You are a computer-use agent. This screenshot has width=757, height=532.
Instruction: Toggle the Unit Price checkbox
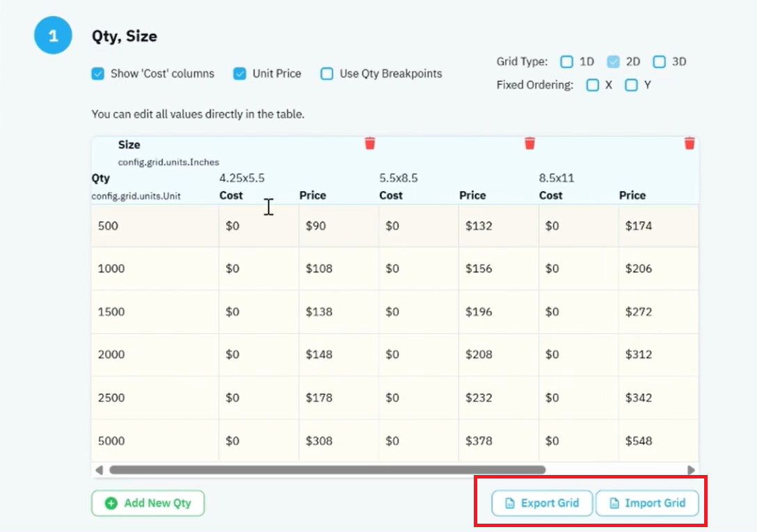pos(239,74)
